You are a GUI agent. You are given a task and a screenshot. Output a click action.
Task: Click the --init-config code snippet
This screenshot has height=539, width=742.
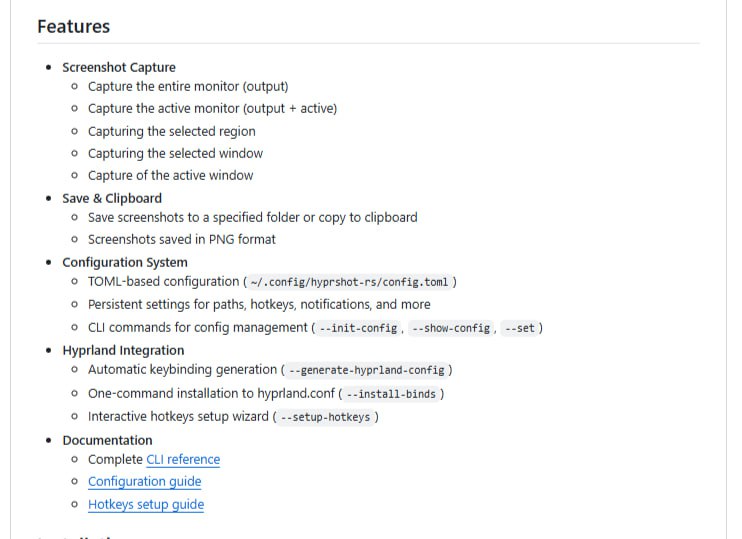click(360, 328)
